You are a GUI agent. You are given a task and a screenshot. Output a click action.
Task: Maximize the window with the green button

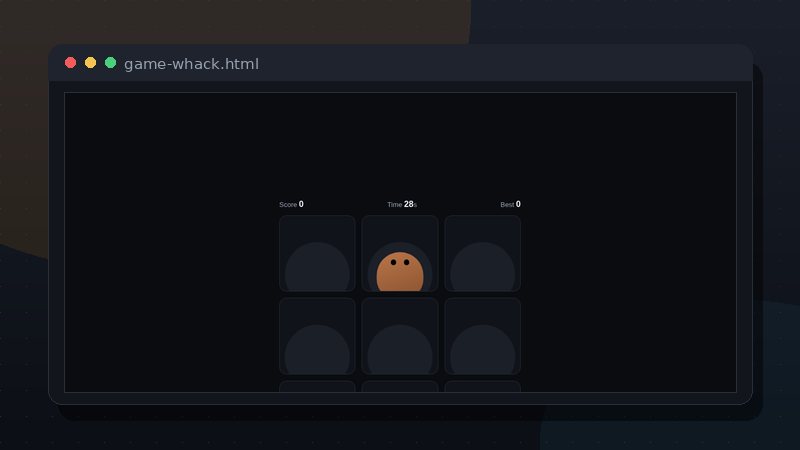tap(110, 63)
